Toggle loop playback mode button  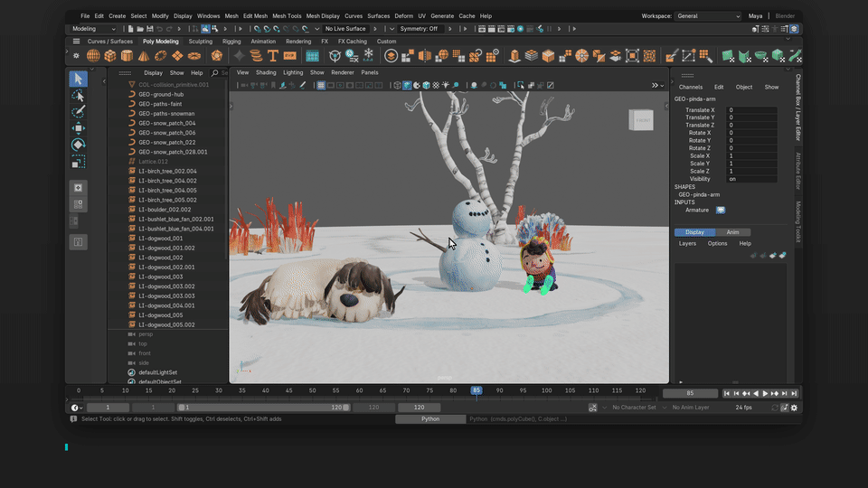tap(775, 408)
